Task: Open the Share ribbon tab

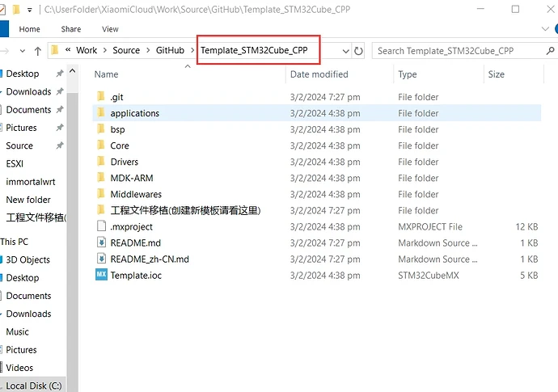Action: [70, 29]
